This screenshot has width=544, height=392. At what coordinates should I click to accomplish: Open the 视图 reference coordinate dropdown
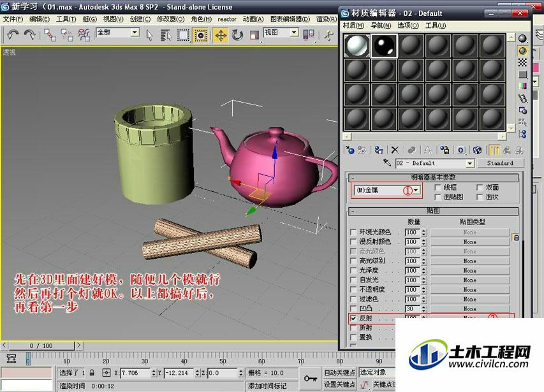(x=294, y=33)
